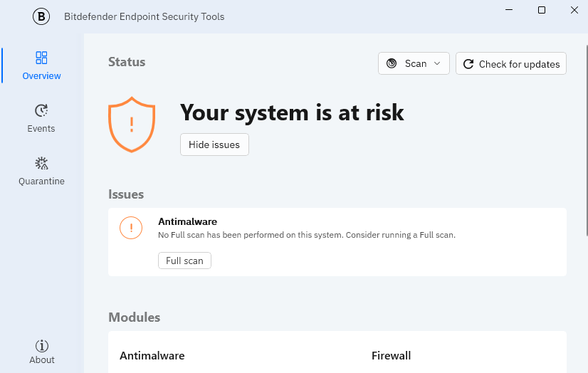Select the Firewall module heading
Screen dimensions: 588x373
(391, 356)
